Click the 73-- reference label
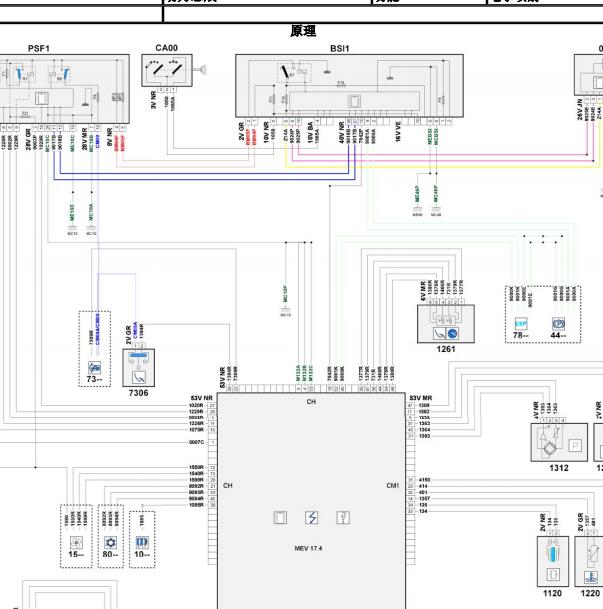Image resolution: width=603 pixels, height=609 pixels. click(x=94, y=379)
